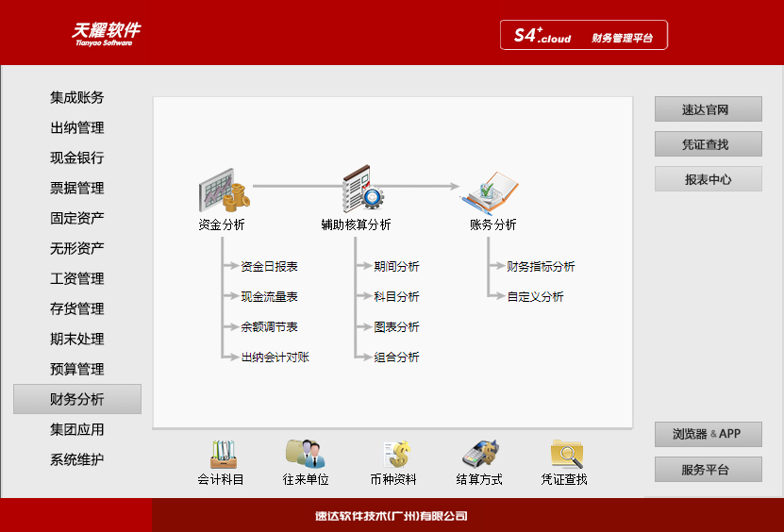
Task: Open 固定资产 from the sidebar
Action: 77,218
